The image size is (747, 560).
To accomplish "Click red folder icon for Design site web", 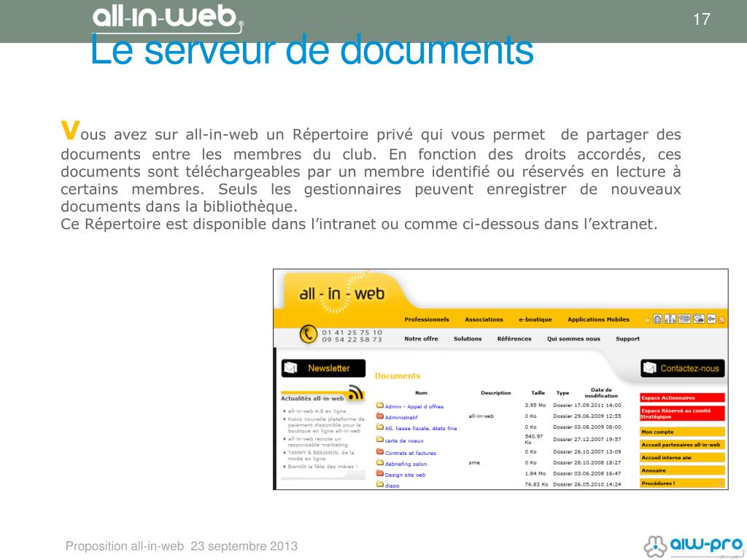I will click(379, 474).
